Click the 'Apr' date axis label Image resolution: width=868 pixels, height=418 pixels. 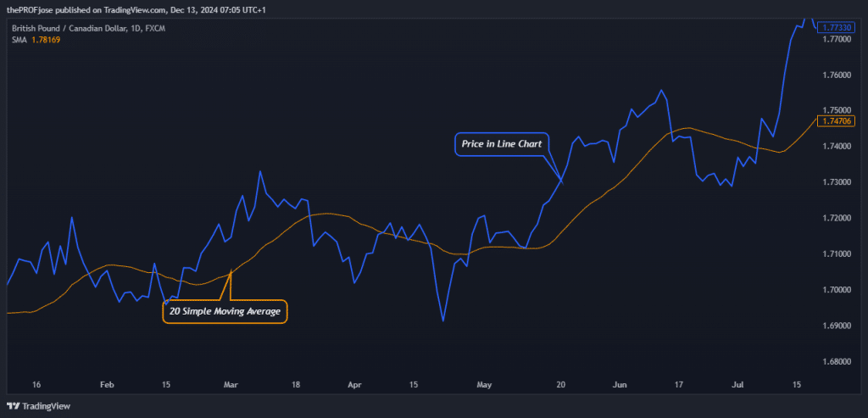[356, 384]
